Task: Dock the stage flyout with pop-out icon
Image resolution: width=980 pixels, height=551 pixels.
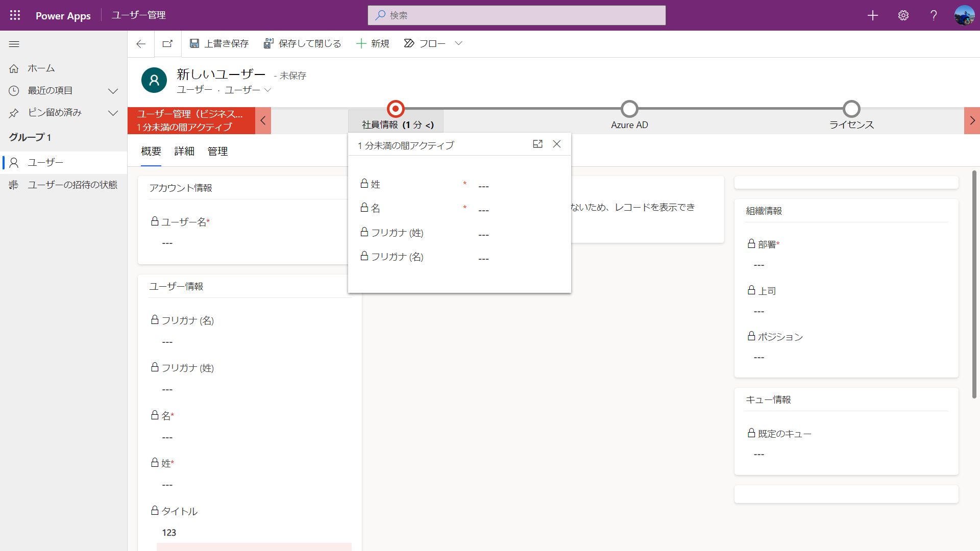Action: (x=537, y=144)
